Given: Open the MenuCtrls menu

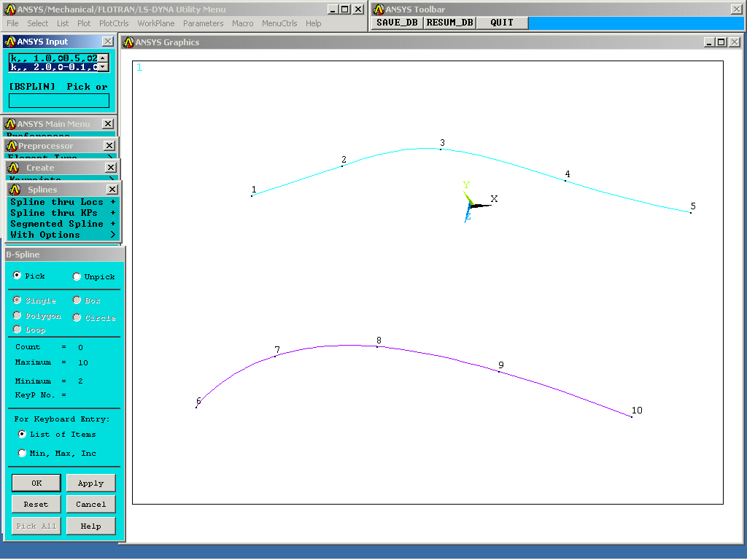Looking at the screenshot, I should pos(279,23).
